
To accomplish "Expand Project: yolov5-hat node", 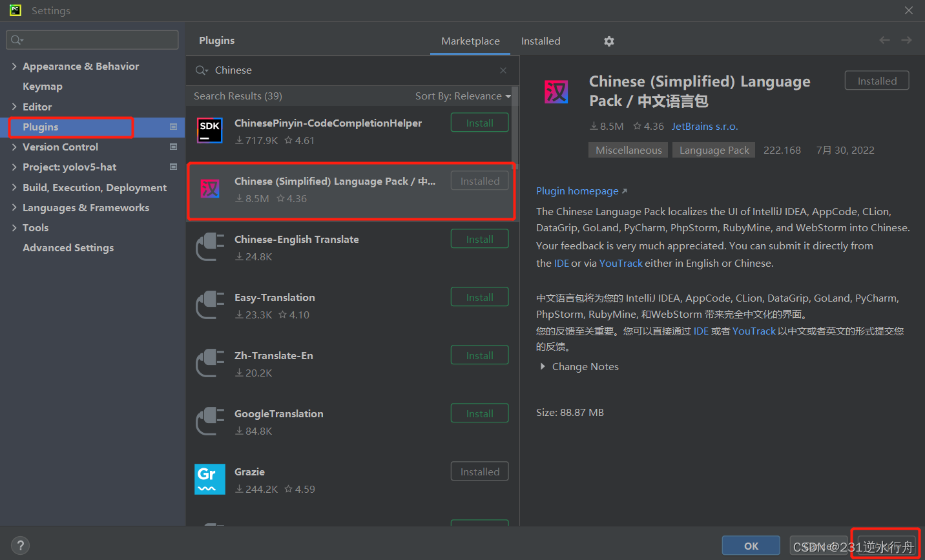I will [x=14, y=167].
